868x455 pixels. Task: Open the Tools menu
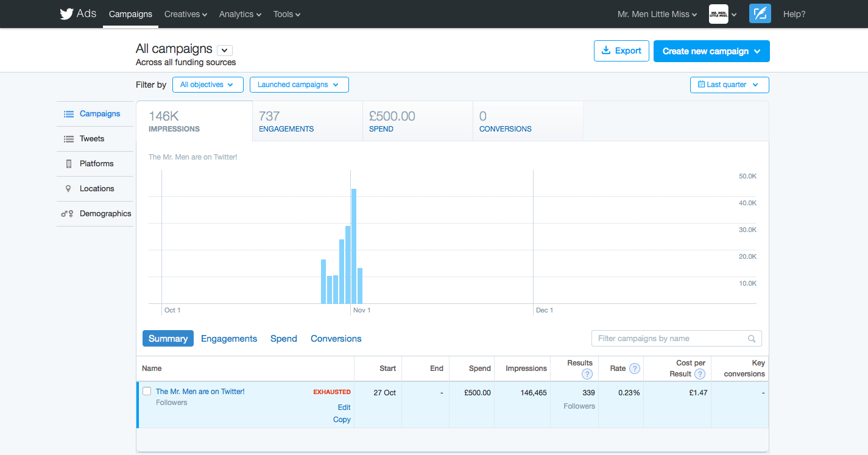[x=287, y=14]
